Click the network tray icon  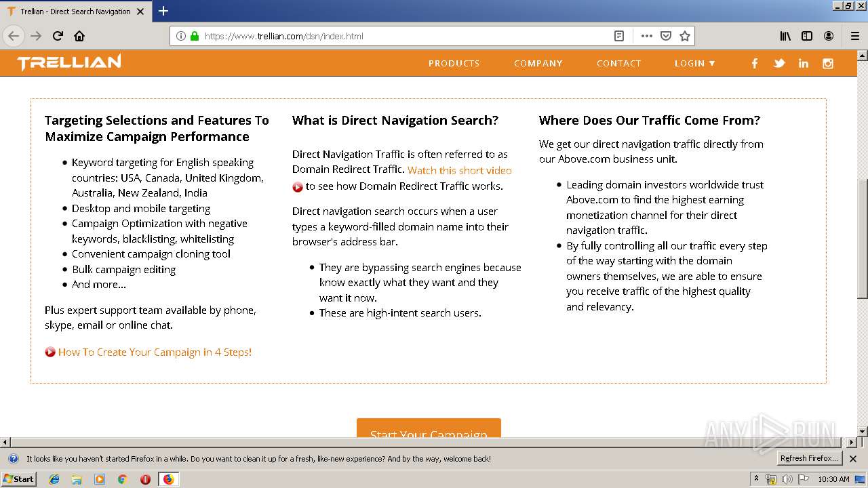pos(771,479)
